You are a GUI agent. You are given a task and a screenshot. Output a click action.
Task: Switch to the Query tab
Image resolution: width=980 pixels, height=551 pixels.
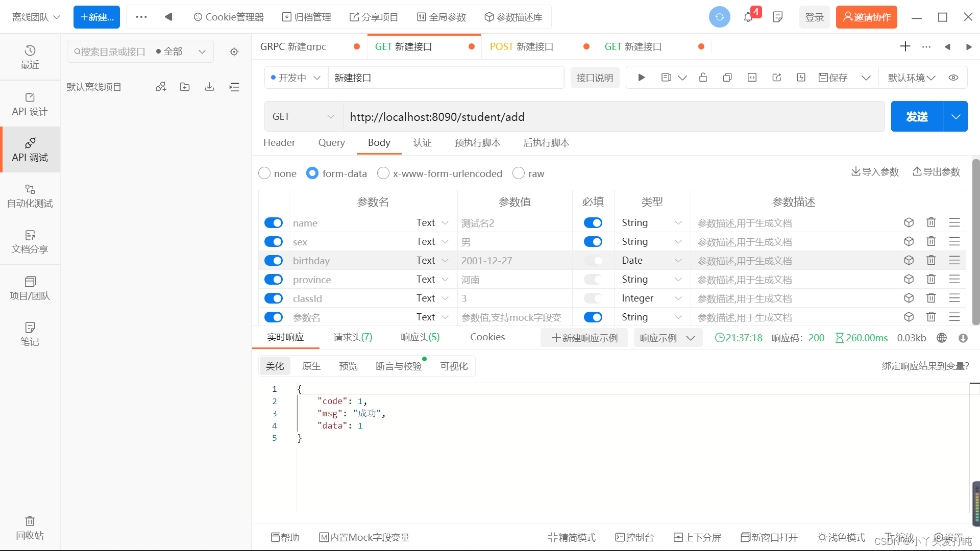(331, 142)
